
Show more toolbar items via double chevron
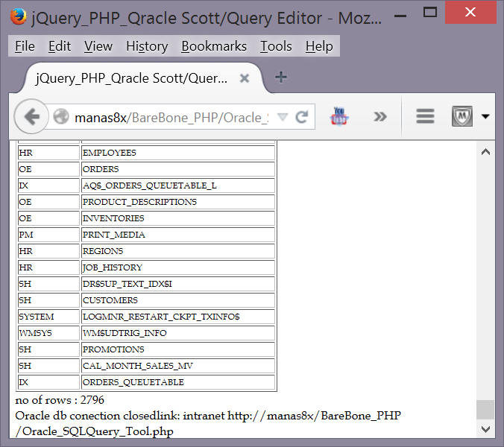pos(380,116)
